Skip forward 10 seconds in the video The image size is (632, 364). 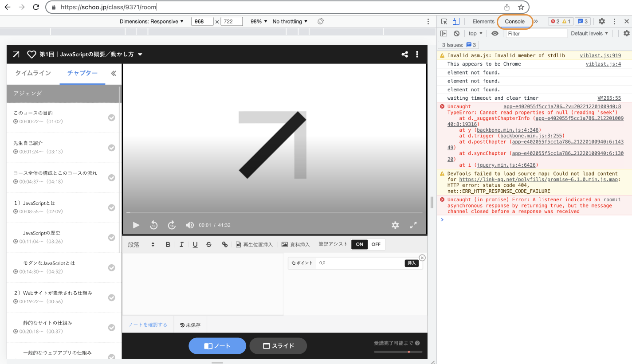coord(172,225)
